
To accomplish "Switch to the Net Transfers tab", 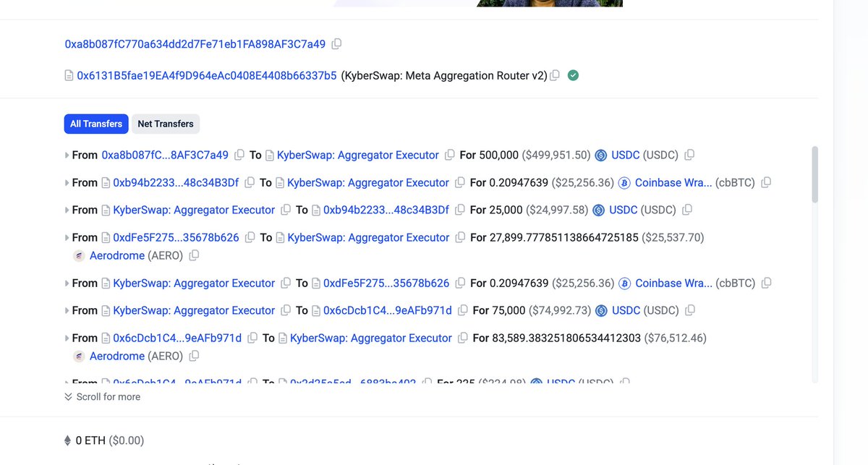I will click(166, 124).
